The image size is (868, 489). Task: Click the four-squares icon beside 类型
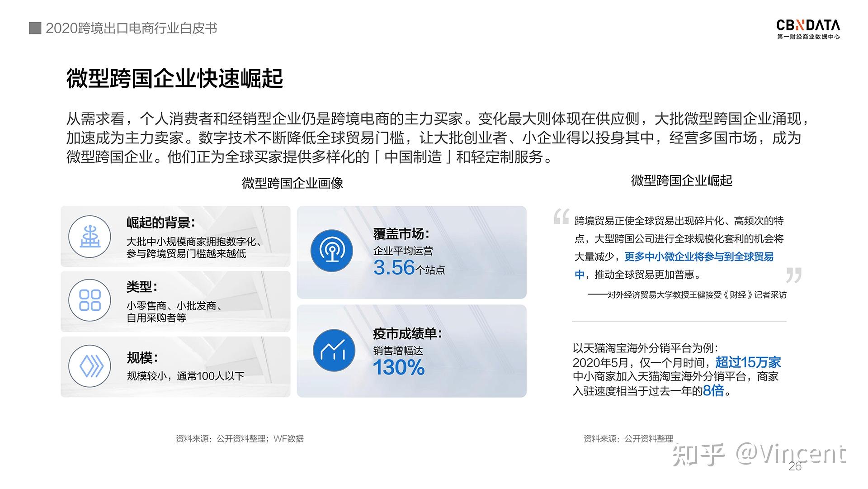pyautogui.click(x=90, y=300)
